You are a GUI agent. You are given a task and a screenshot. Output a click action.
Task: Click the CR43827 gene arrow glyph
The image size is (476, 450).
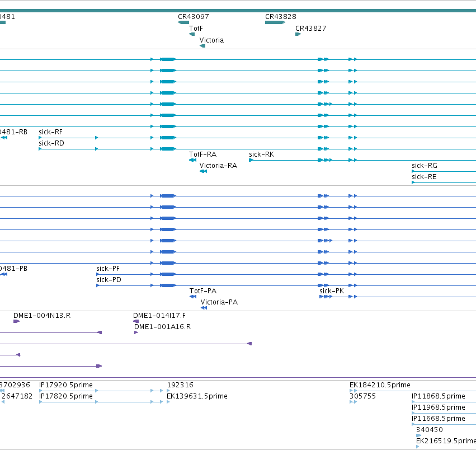[x=298, y=34]
